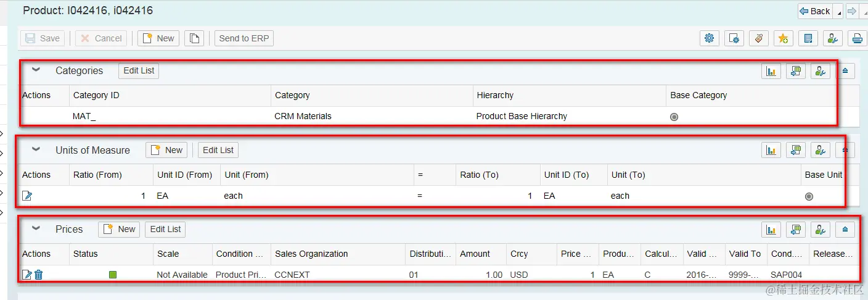Click the document notes icon in top toolbar
868x300 pixels.
pyautogui.click(x=808, y=38)
